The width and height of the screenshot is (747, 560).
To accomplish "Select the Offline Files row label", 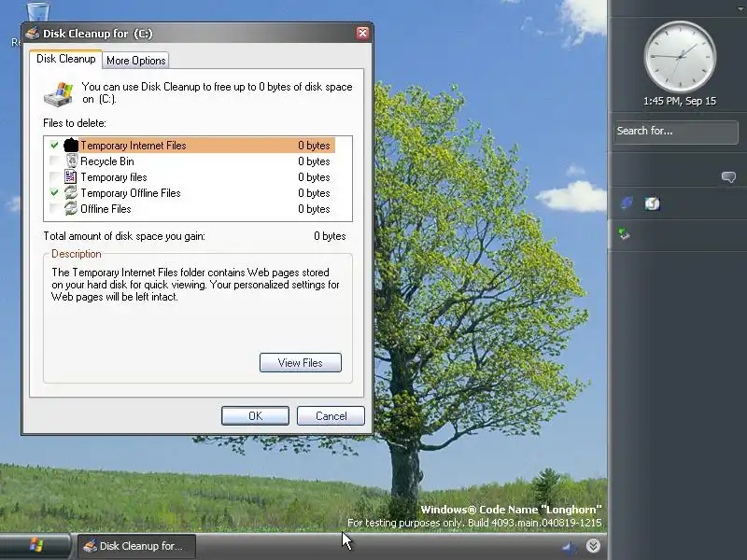I will coord(106,208).
